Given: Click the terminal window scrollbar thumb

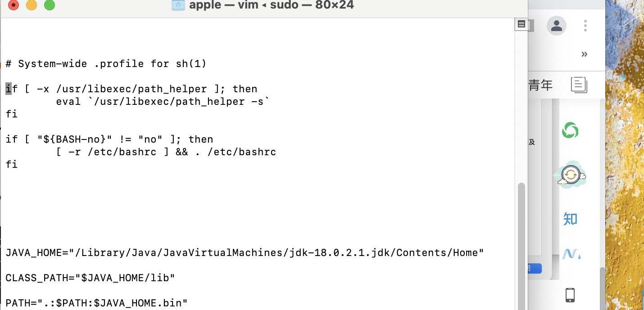Looking at the screenshot, I should [x=522, y=246].
